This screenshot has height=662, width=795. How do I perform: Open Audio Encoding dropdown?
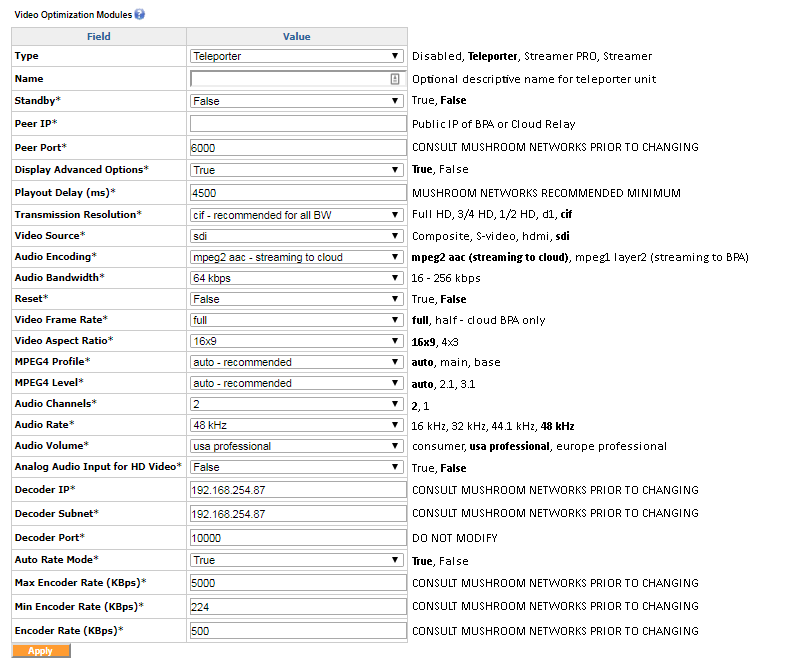point(297,257)
